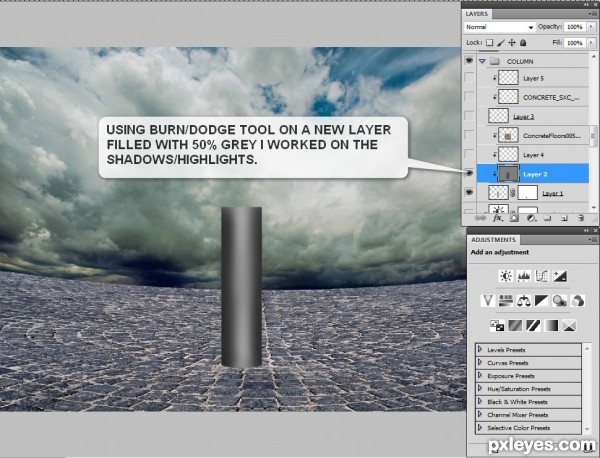Hide Layer 2 visibility
The image size is (600, 458).
tap(469, 173)
